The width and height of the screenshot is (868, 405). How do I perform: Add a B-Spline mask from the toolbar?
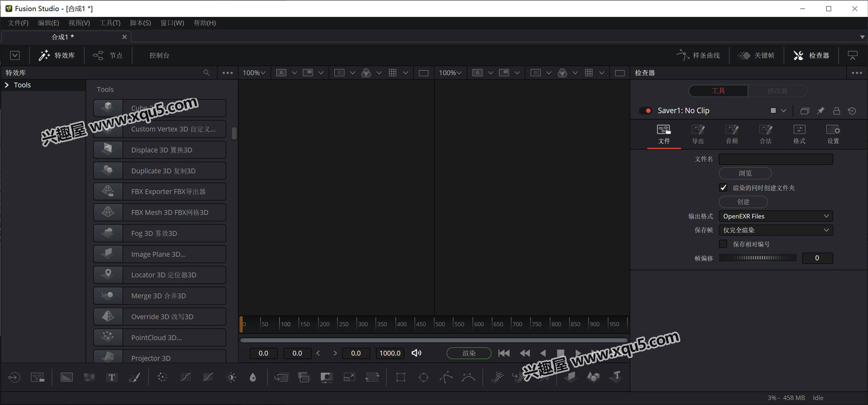pyautogui.click(x=469, y=377)
